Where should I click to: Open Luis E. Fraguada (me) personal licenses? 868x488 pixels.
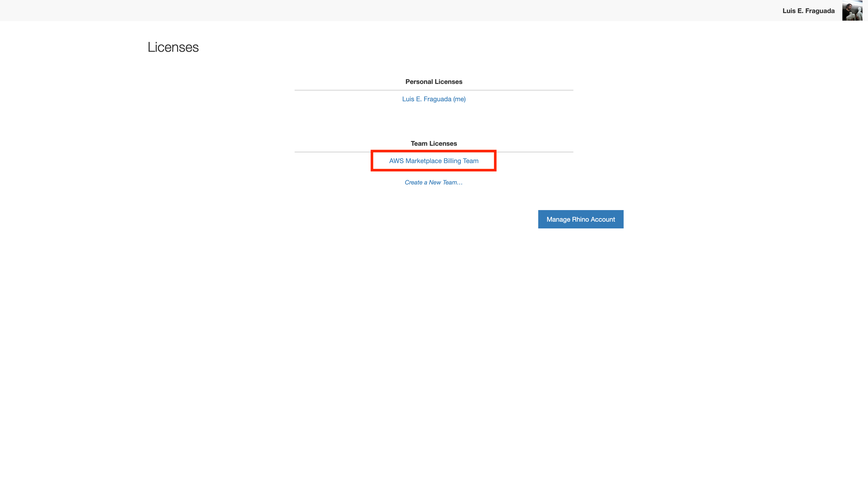click(x=434, y=99)
